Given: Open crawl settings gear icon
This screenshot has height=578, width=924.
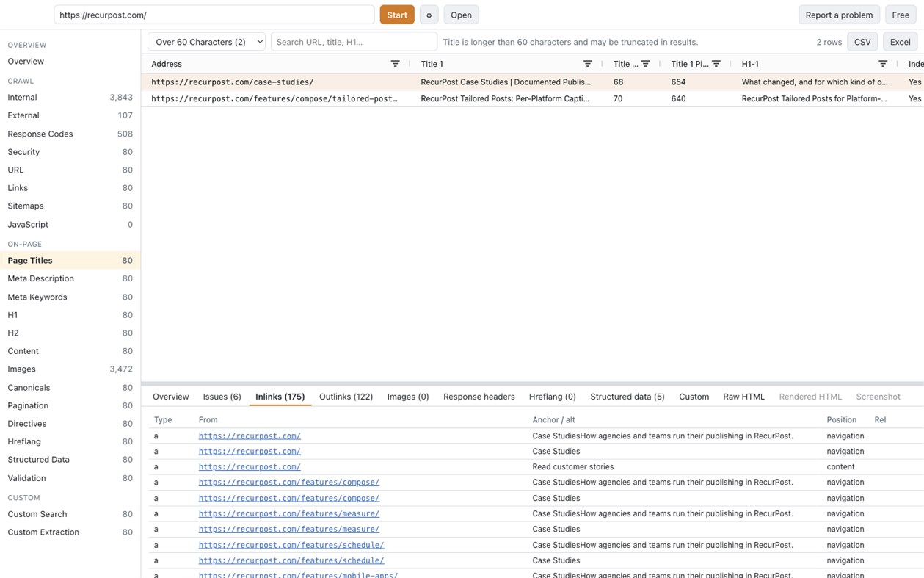Looking at the screenshot, I should pos(429,15).
